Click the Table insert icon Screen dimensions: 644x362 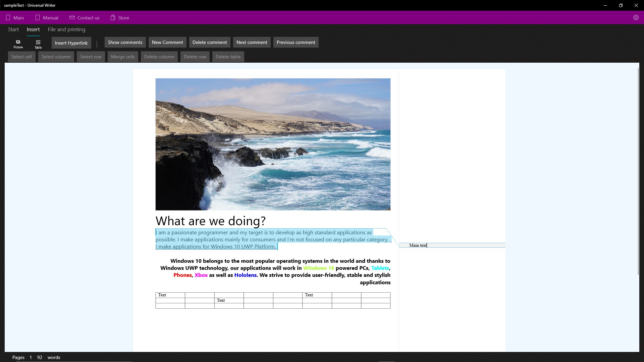coord(38,44)
